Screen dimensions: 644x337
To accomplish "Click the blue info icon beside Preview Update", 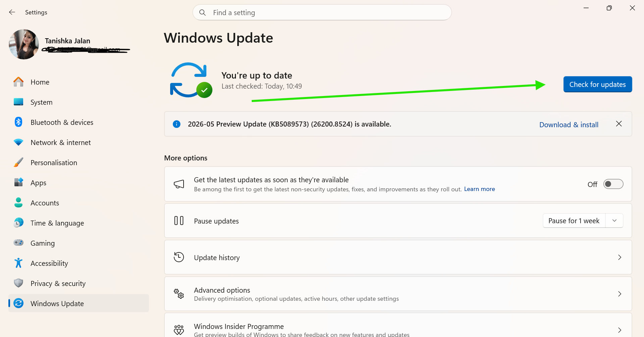I will (x=177, y=124).
